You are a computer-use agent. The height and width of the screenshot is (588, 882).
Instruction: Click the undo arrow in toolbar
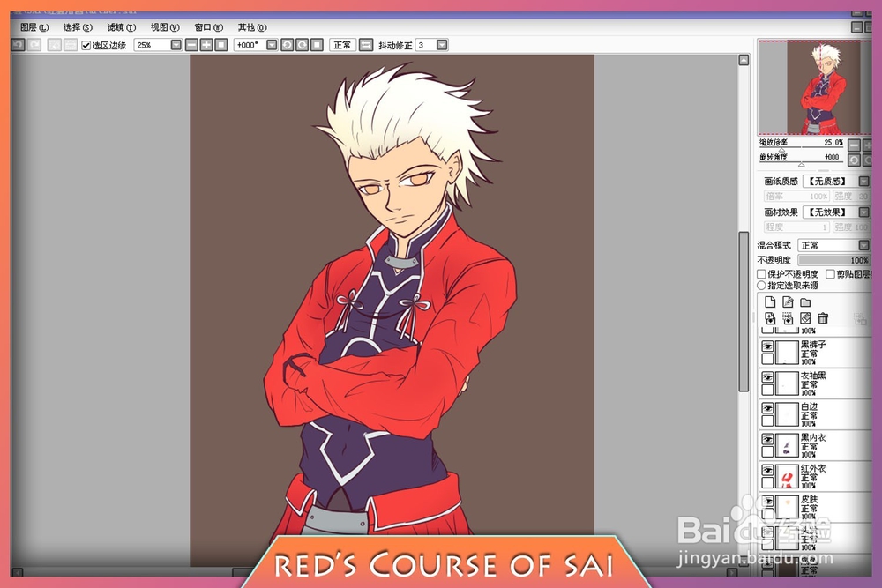[18, 45]
